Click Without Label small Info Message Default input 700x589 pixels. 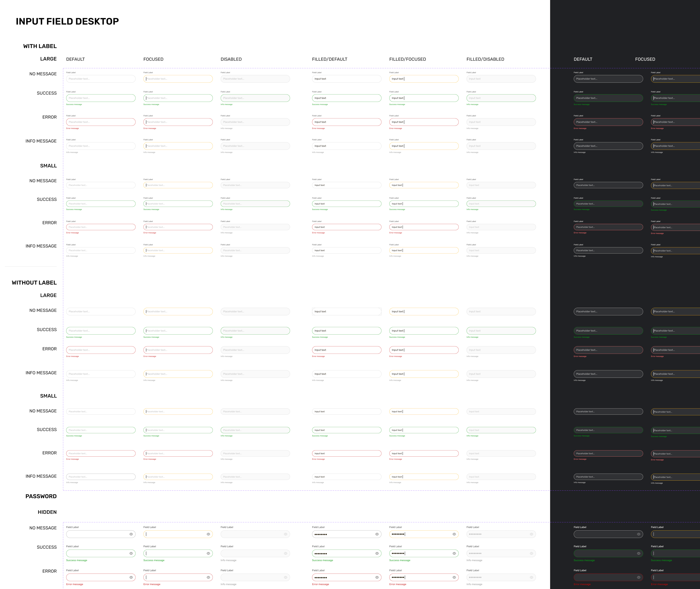[x=101, y=477]
